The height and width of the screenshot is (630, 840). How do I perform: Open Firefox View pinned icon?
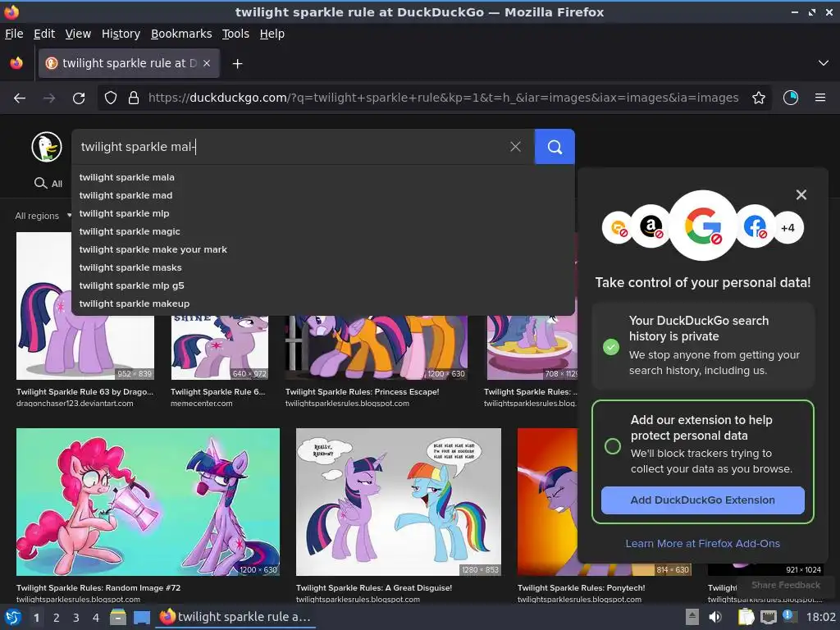(x=16, y=63)
